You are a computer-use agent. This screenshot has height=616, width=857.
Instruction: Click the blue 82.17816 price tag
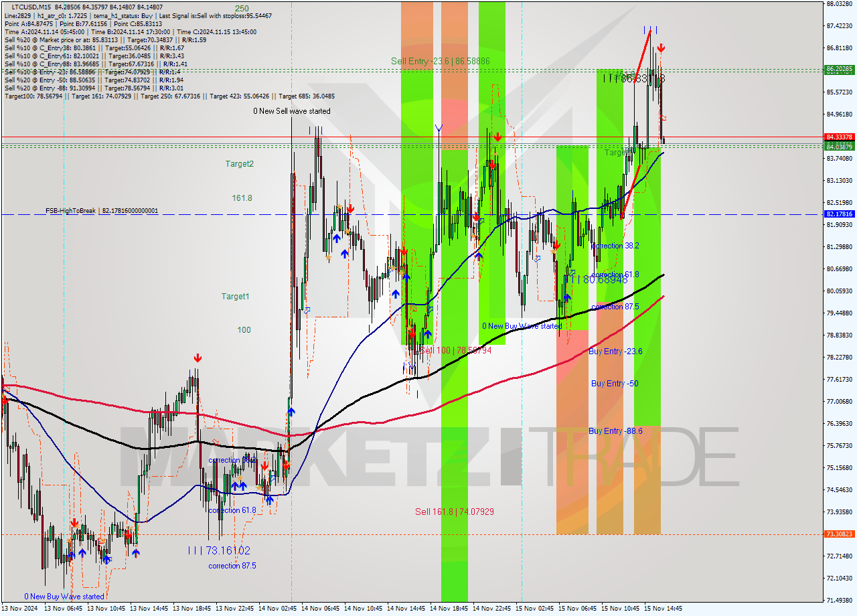(x=840, y=214)
